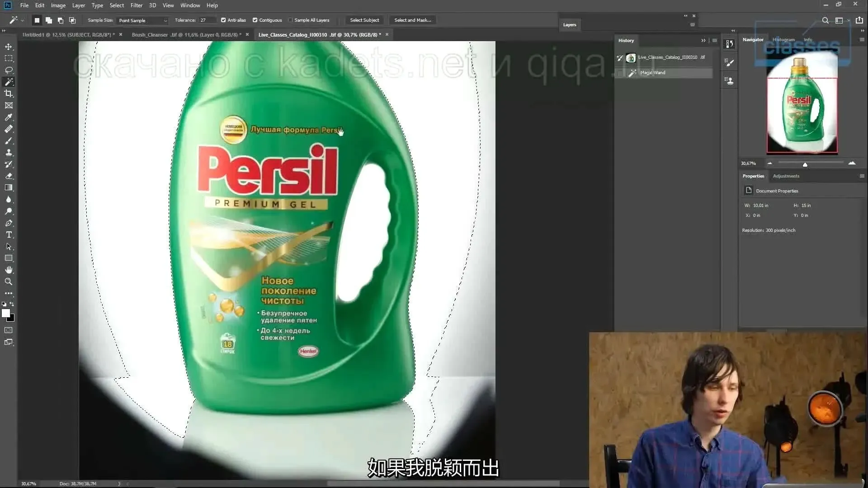This screenshot has height=488, width=868.
Task: Toggle the Contiguous checkbox
Action: [255, 20]
